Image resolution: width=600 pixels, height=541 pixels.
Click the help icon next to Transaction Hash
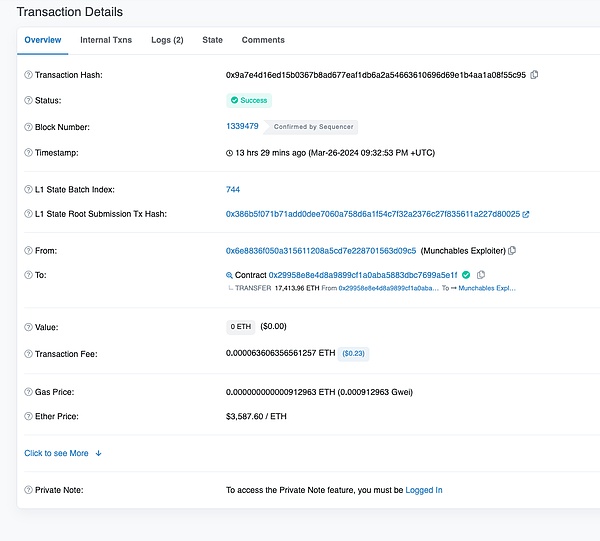27,75
